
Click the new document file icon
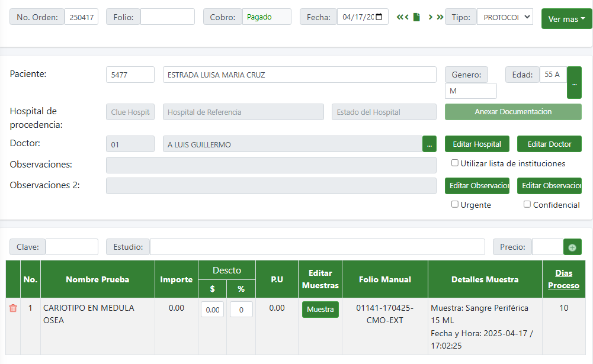tap(416, 17)
